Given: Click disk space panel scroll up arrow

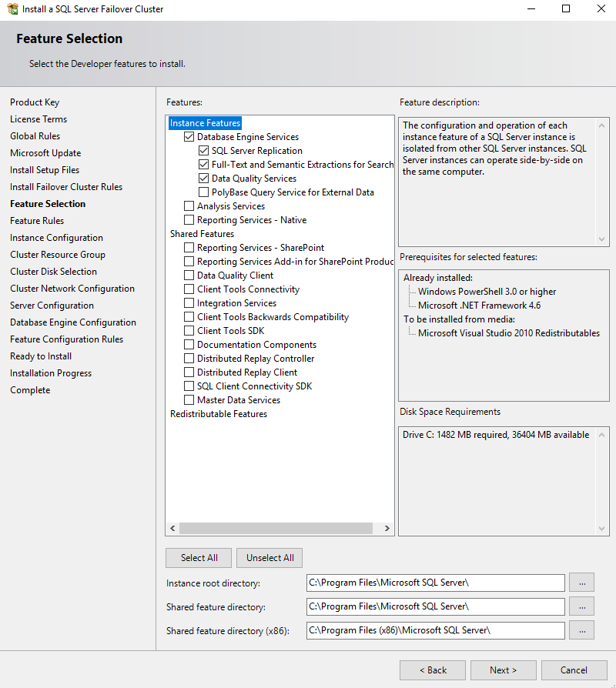Looking at the screenshot, I should tap(601, 435).
